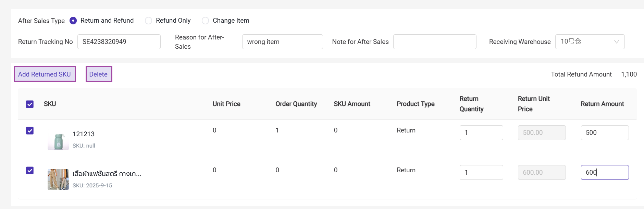Image resolution: width=644 pixels, height=209 pixels.
Task: Focus the Return Tracking No field
Action: coord(119,42)
